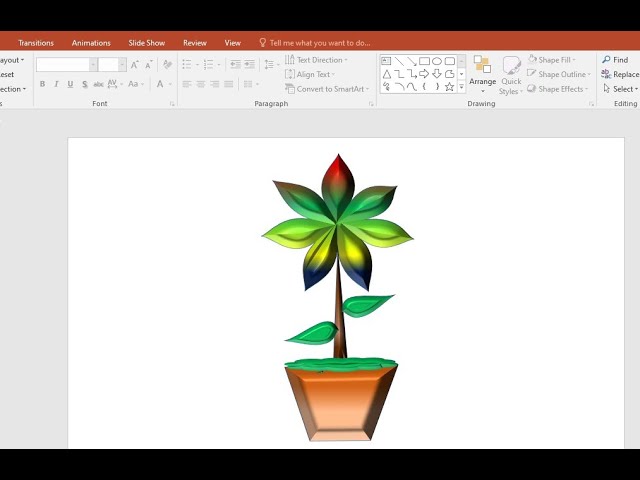Select the Rounded Rectangle shape
640x480 pixels.
[x=449, y=61]
